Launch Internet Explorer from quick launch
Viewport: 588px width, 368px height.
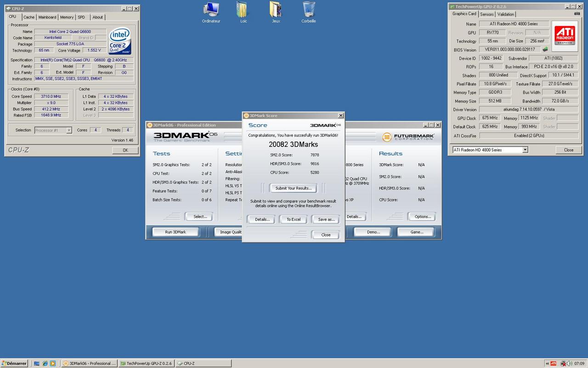point(45,363)
